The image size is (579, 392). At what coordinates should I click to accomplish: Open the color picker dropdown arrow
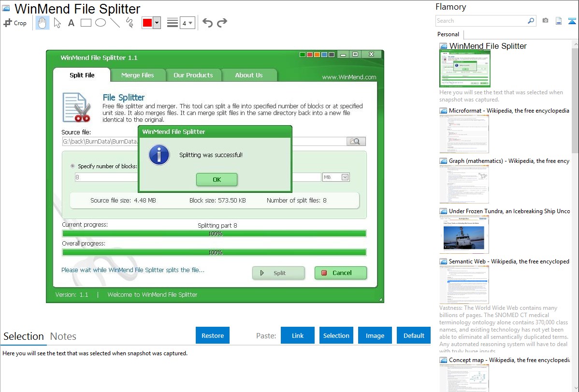pos(157,23)
